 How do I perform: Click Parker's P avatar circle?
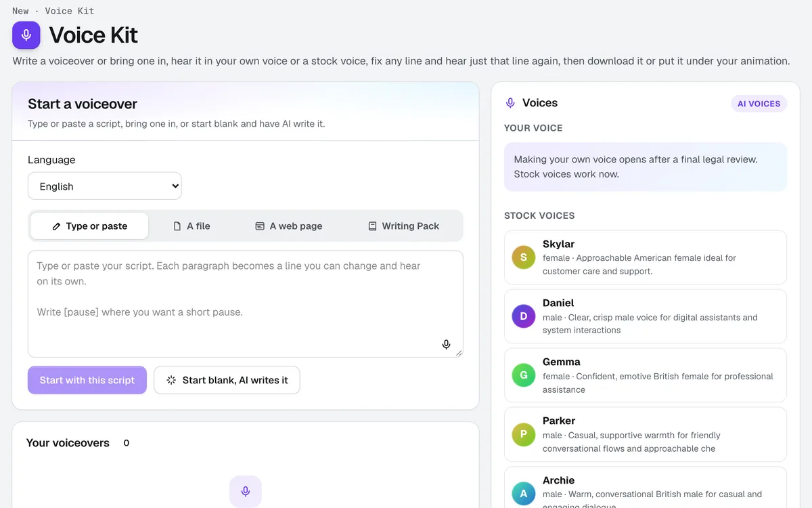[524, 434]
